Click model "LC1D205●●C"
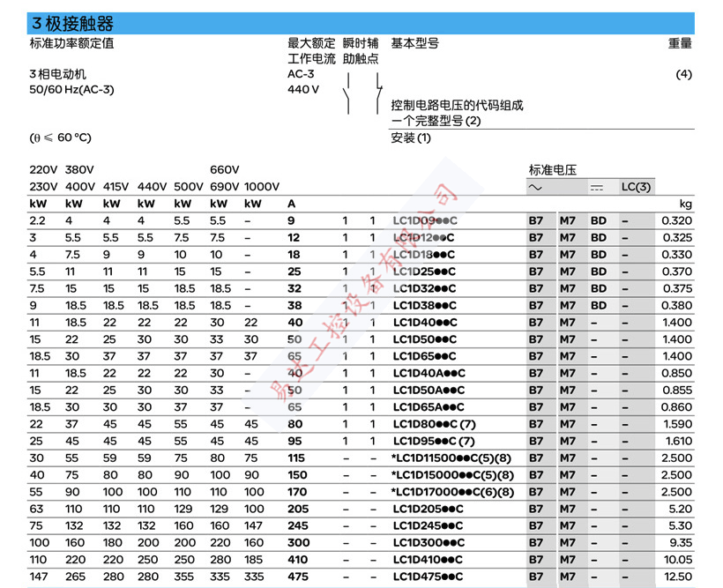 click(x=428, y=510)
